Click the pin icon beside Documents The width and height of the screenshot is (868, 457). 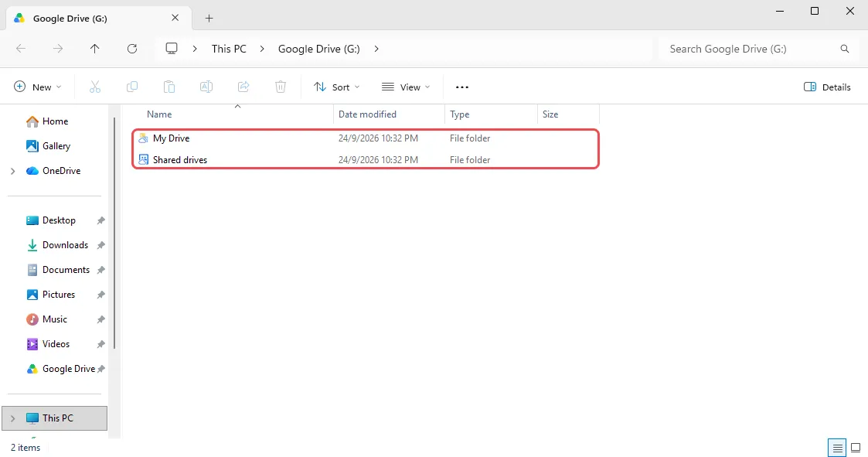(100, 271)
